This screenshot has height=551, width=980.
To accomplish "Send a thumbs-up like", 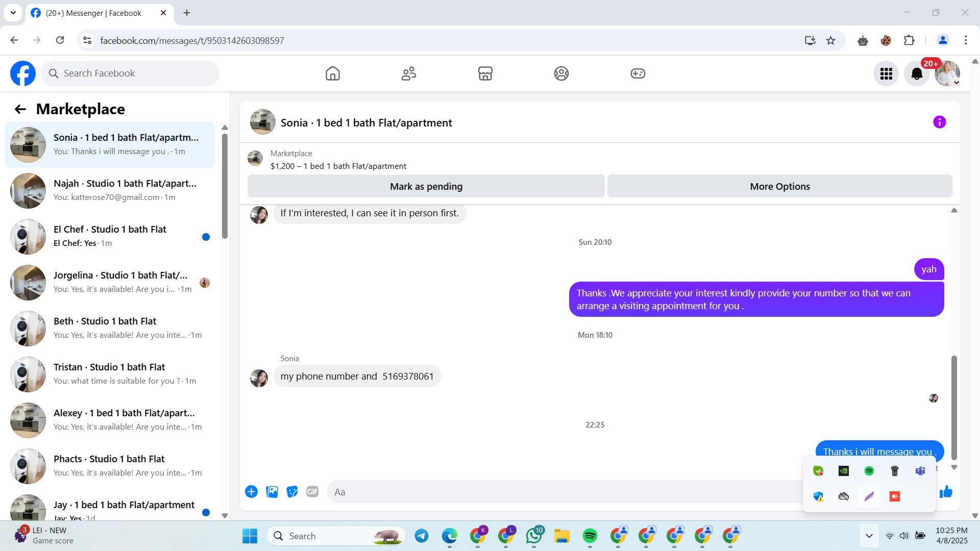I will (946, 492).
